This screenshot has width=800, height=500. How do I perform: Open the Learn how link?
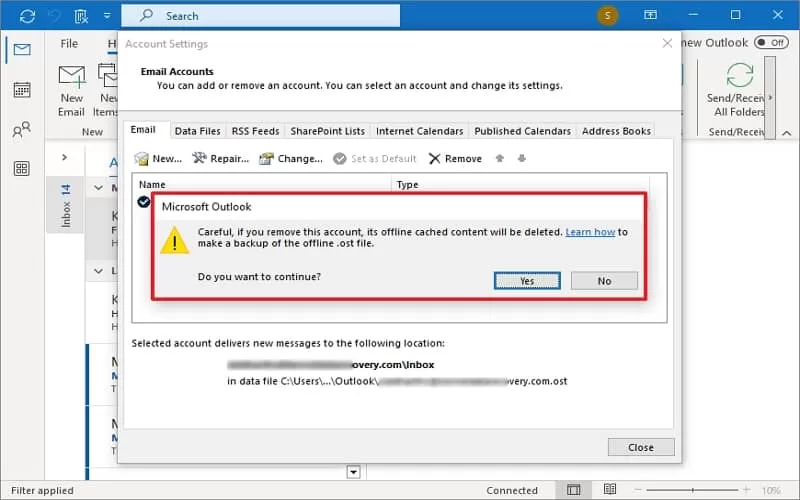[x=590, y=232]
